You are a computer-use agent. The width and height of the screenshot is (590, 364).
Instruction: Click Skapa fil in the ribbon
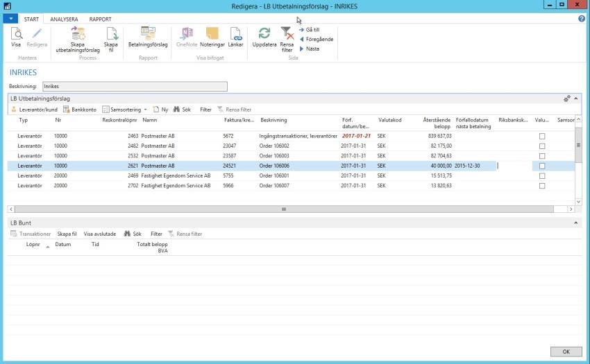tap(111, 39)
